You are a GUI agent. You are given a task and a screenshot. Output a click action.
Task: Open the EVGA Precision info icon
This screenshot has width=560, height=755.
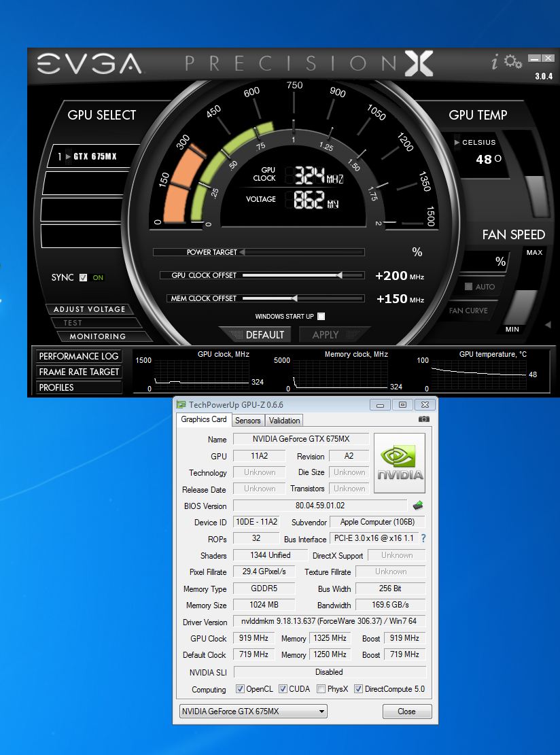(x=495, y=62)
